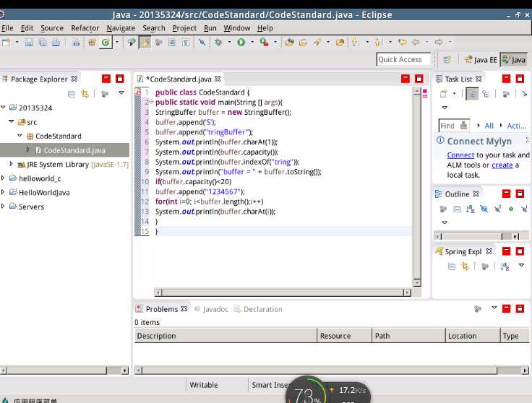Click the Back navigation arrow in toolbar
The width and height of the screenshot is (532, 403).
(x=416, y=43)
